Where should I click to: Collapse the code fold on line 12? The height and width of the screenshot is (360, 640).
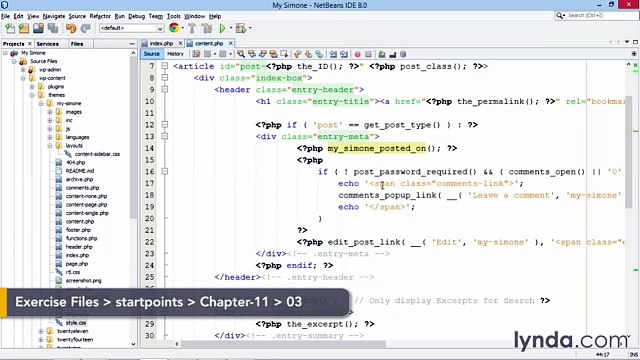pos(164,124)
